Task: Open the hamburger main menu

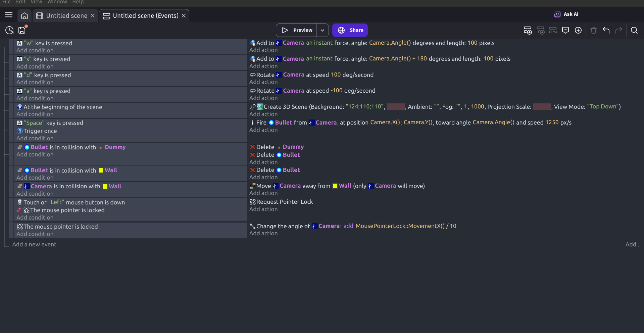Action: coord(9,15)
